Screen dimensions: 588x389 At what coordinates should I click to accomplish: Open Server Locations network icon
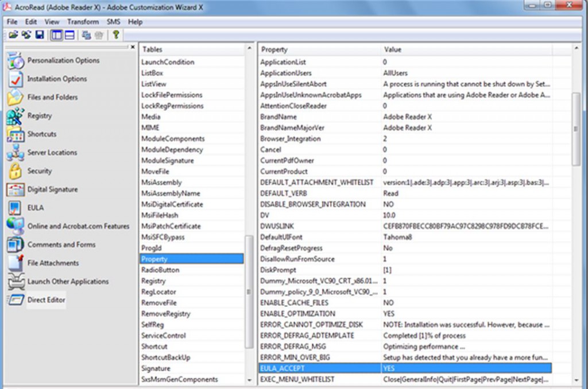(16, 152)
